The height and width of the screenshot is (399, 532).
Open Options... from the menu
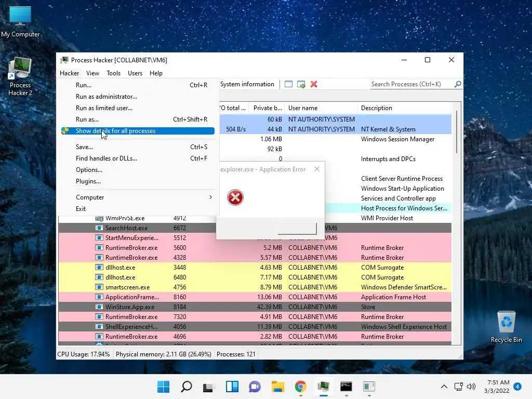tap(138, 170)
